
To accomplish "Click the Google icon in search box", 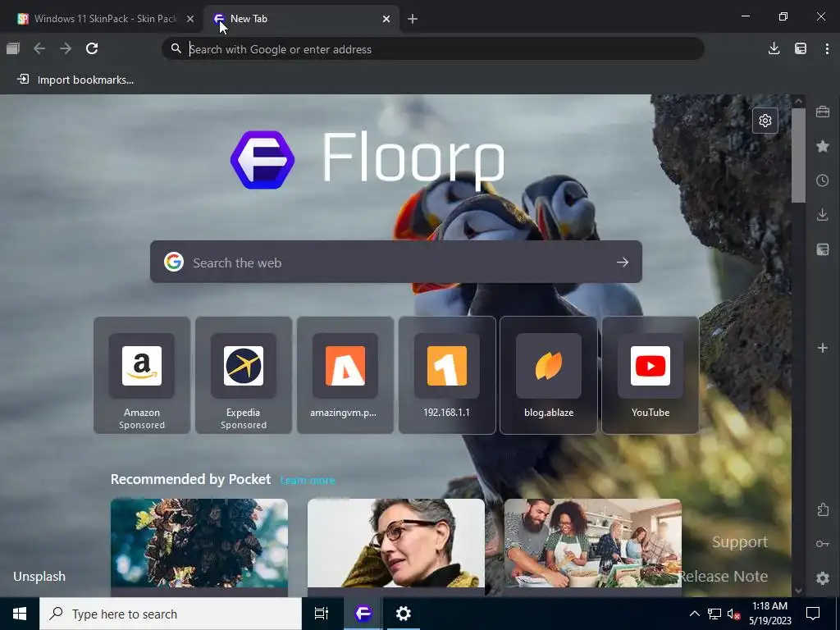I will tap(174, 262).
